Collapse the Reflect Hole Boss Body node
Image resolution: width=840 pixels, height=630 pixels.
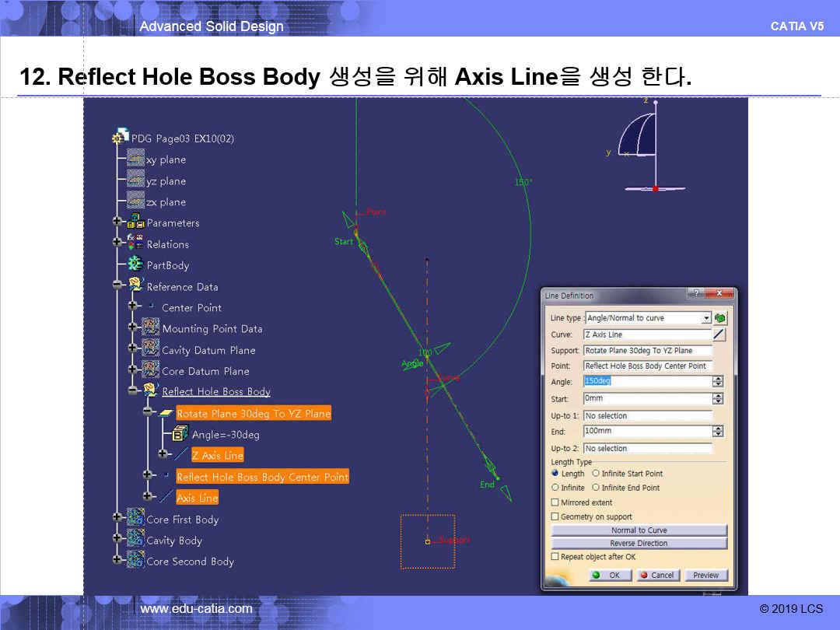click(x=132, y=390)
